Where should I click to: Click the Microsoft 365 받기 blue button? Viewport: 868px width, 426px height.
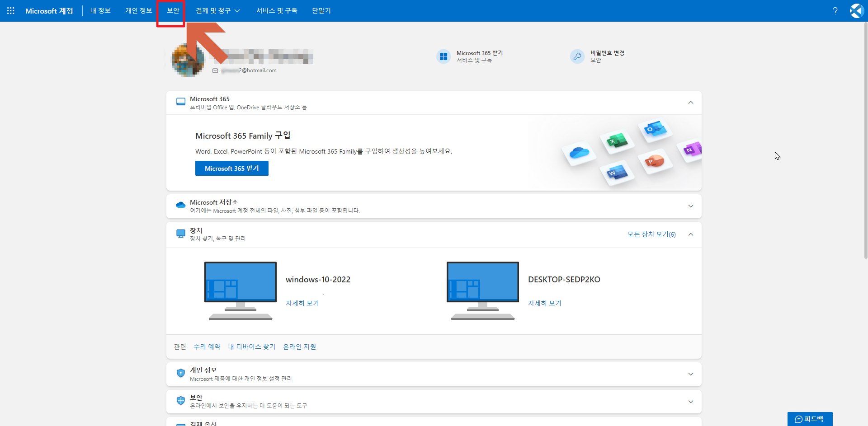coord(232,169)
